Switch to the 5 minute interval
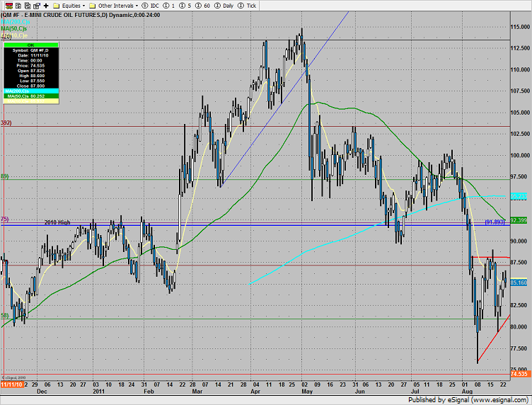Viewport: 532px width, 405px height. tap(185, 6)
